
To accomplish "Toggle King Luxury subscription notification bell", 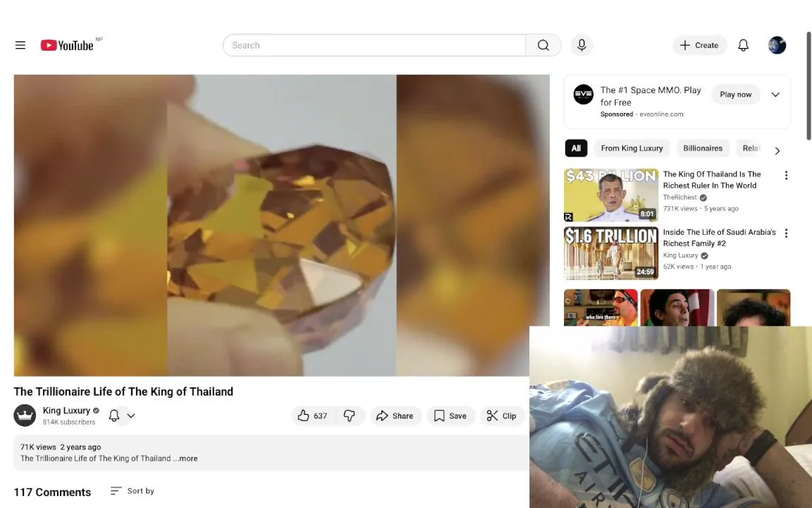I will tap(121, 416).
